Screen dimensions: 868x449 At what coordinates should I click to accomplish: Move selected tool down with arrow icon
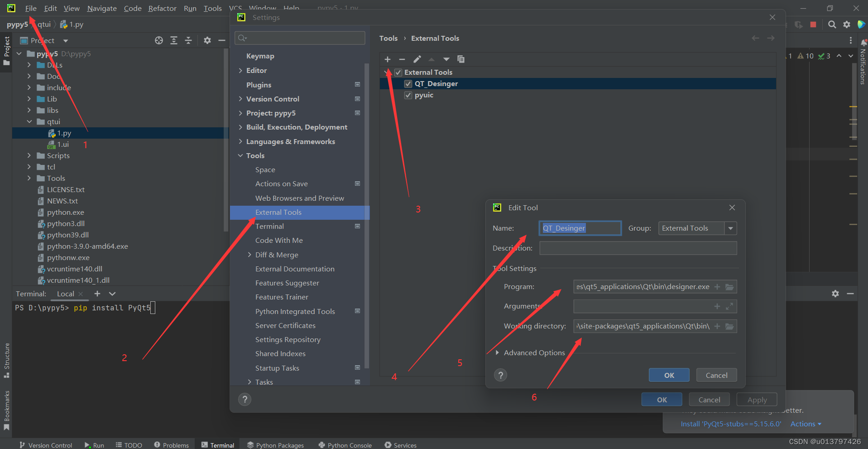pyautogui.click(x=446, y=59)
